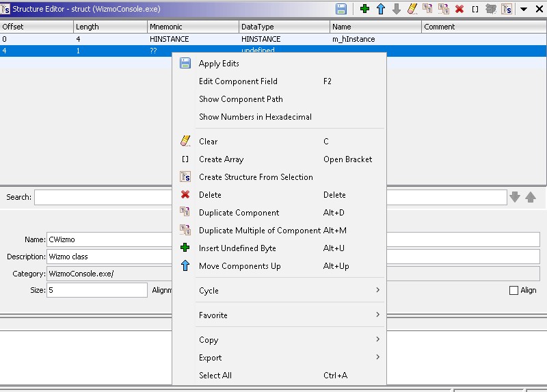The width and height of the screenshot is (547, 392).
Task: Click Create Structure From Selection toolbar icon
Action: [x=507, y=9]
